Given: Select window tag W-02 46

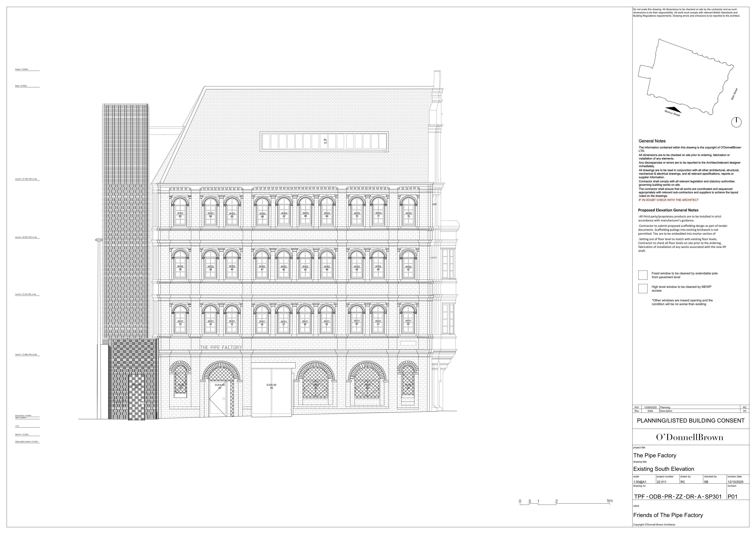Looking at the screenshot, I should pos(378,268).
